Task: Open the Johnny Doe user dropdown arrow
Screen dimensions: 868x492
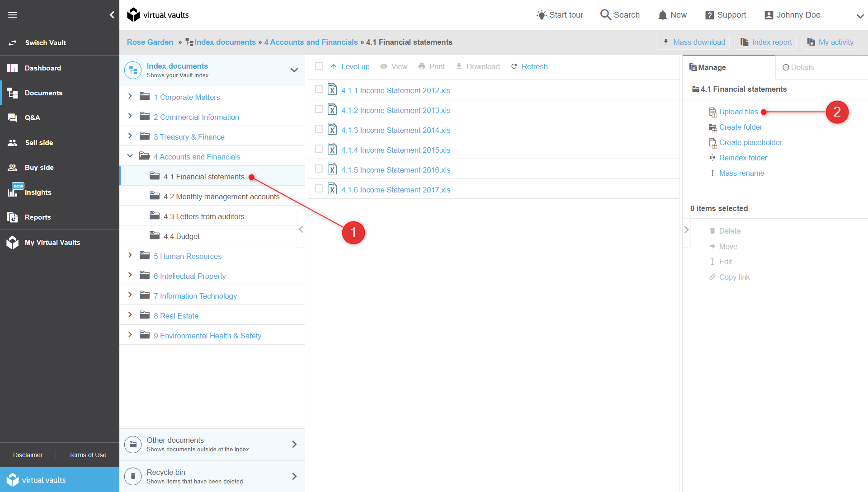Action: coord(859,16)
